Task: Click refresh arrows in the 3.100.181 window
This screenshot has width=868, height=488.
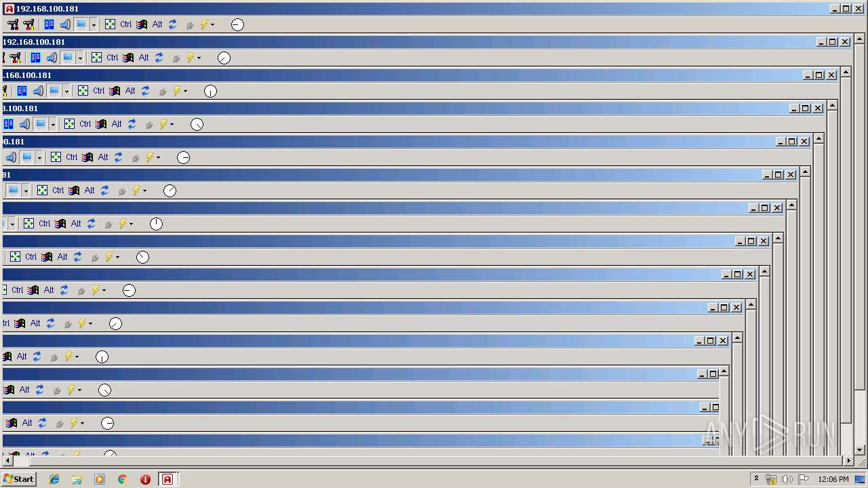Action: click(x=132, y=124)
